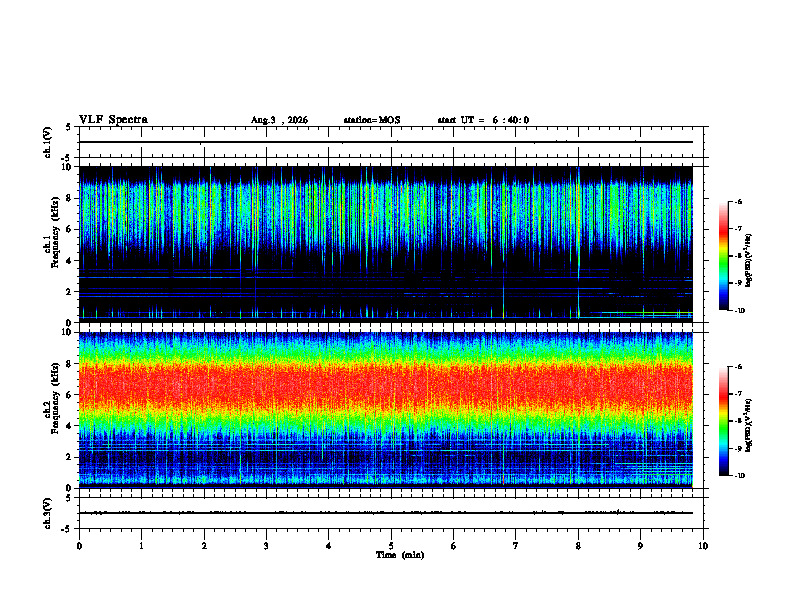792x612 pixels.
Task: Click the "start UT = 6 :40: 0" text
Action: coord(483,120)
